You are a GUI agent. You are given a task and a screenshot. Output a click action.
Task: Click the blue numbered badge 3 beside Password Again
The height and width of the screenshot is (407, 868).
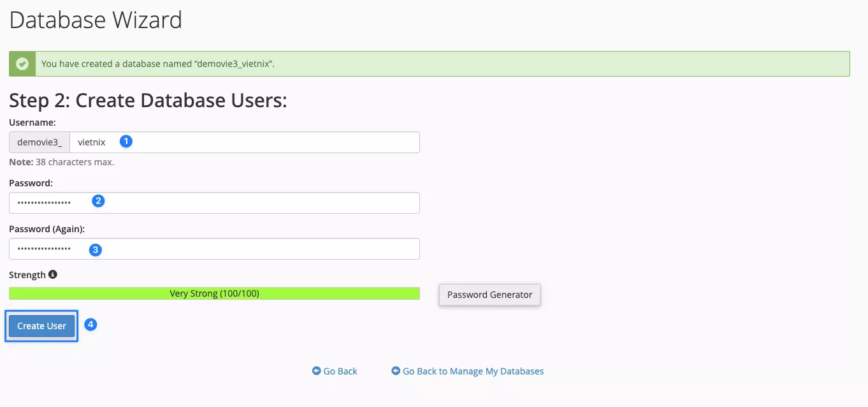pyautogui.click(x=95, y=249)
